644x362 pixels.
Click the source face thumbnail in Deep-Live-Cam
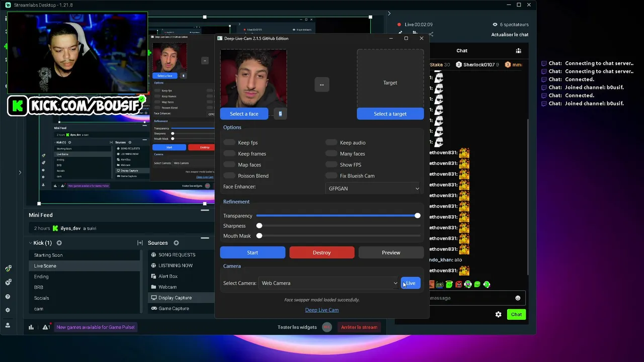(254, 78)
